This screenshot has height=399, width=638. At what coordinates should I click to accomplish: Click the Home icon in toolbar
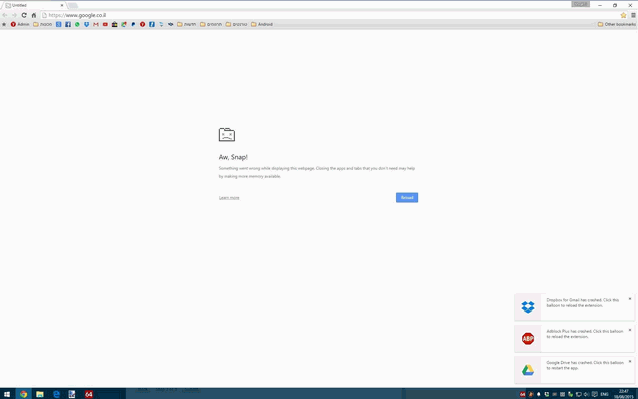pyautogui.click(x=34, y=15)
